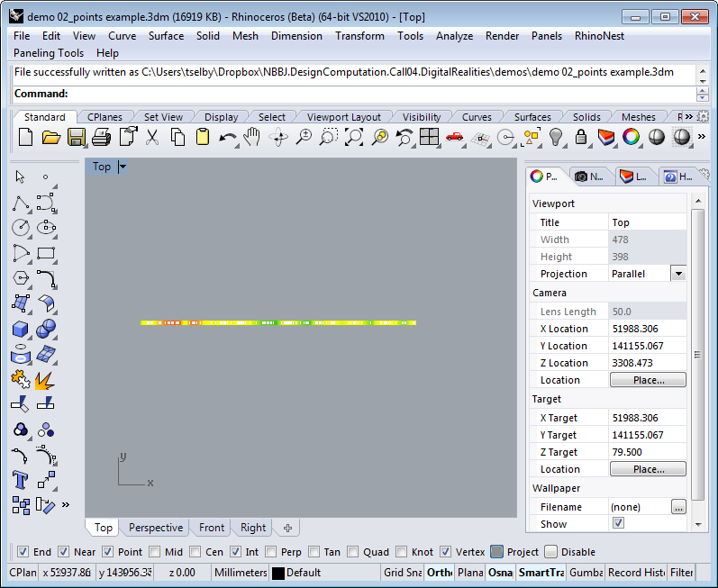The image size is (718, 588).
Task: Open the Transform menu
Action: pos(359,36)
